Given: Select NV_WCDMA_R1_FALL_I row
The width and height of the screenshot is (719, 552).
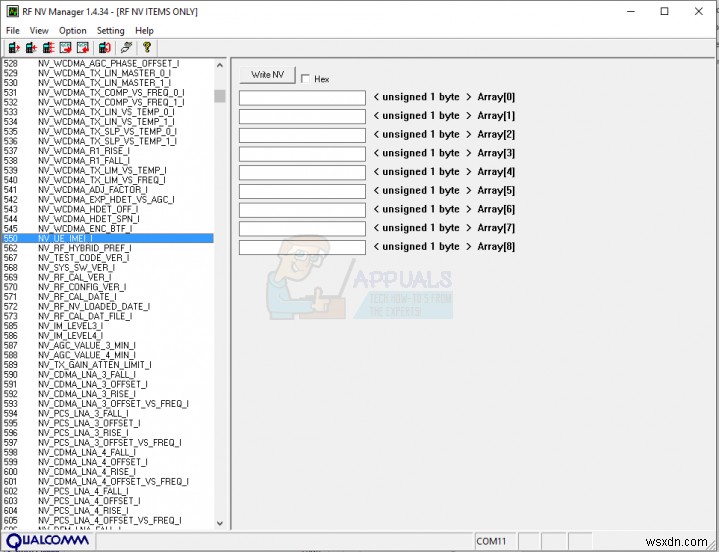Looking at the screenshot, I should pos(108,160).
